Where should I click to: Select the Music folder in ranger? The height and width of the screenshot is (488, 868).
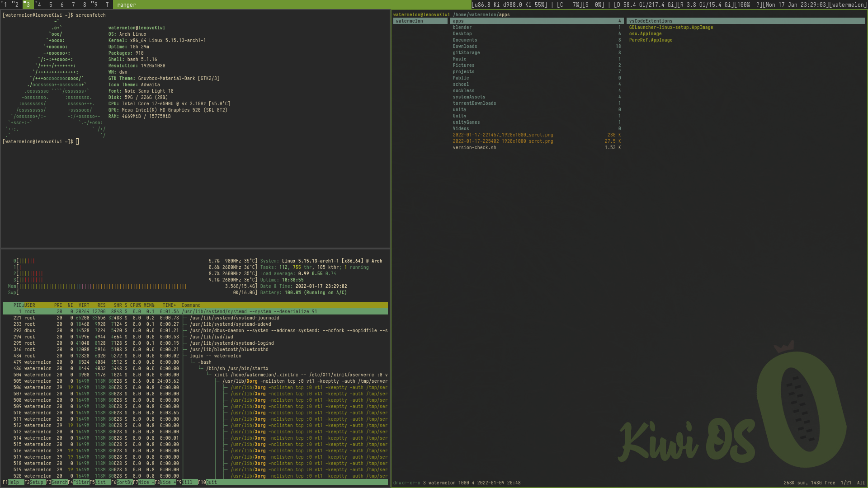[537, 59]
